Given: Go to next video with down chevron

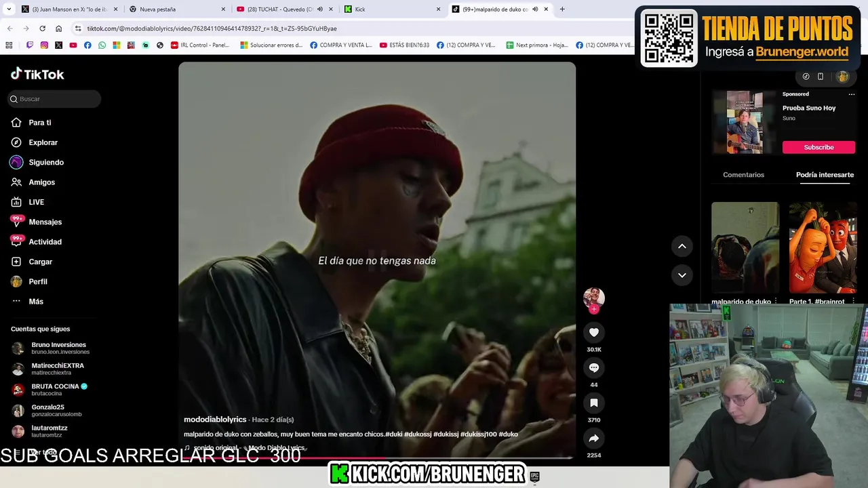Looking at the screenshot, I should [682, 274].
